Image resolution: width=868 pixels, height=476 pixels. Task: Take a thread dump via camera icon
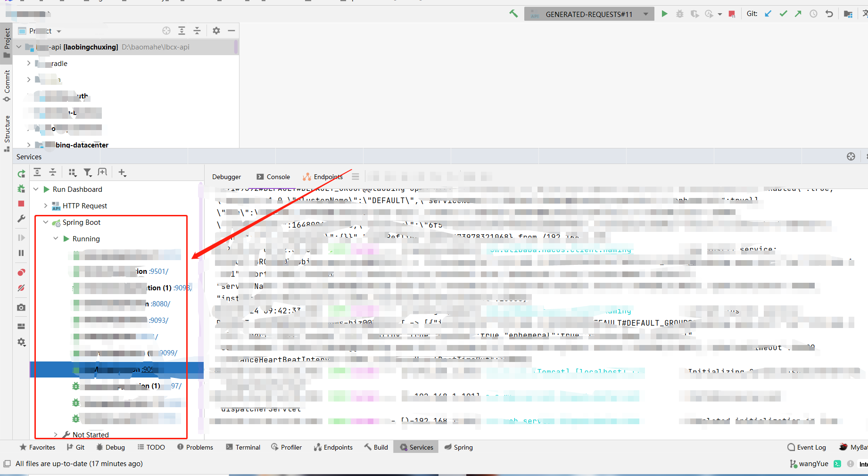(21, 307)
